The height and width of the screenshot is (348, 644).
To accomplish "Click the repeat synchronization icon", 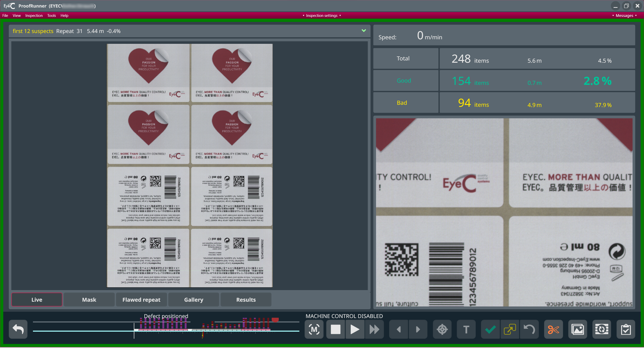I will click(x=602, y=329).
